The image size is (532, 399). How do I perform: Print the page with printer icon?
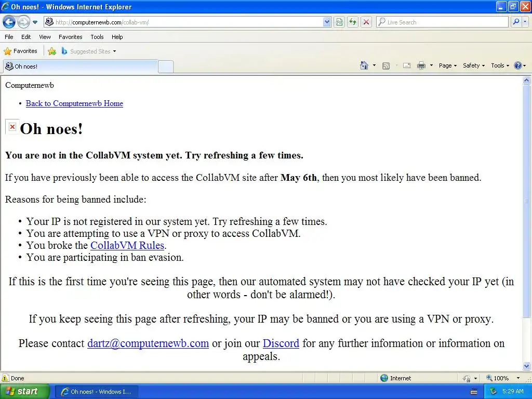421,65
